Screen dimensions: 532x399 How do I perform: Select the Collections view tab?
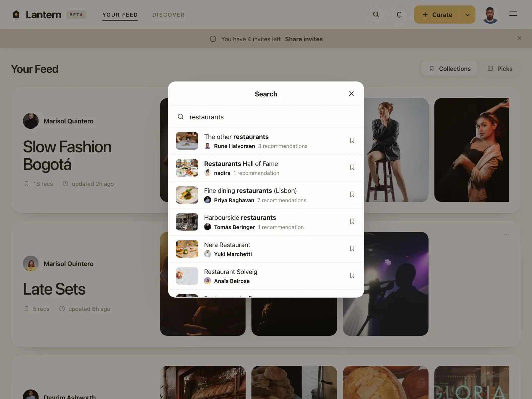coord(450,68)
